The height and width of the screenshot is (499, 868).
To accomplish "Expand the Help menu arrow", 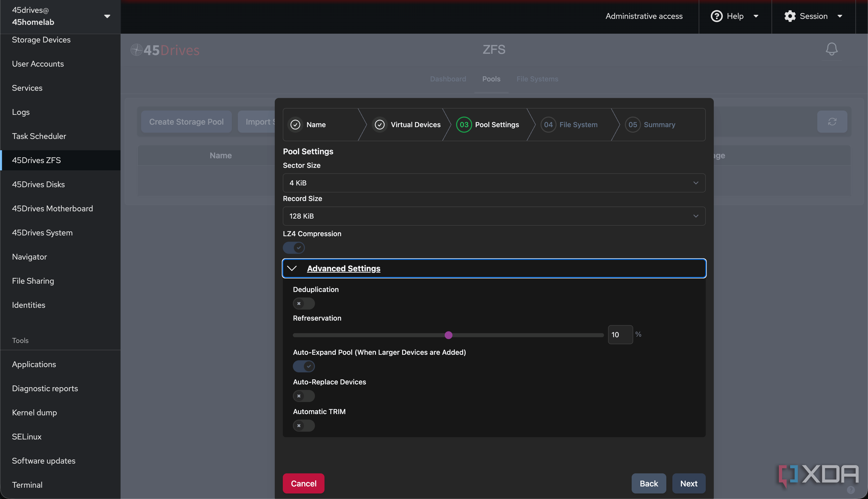I will tap(756, 16).
